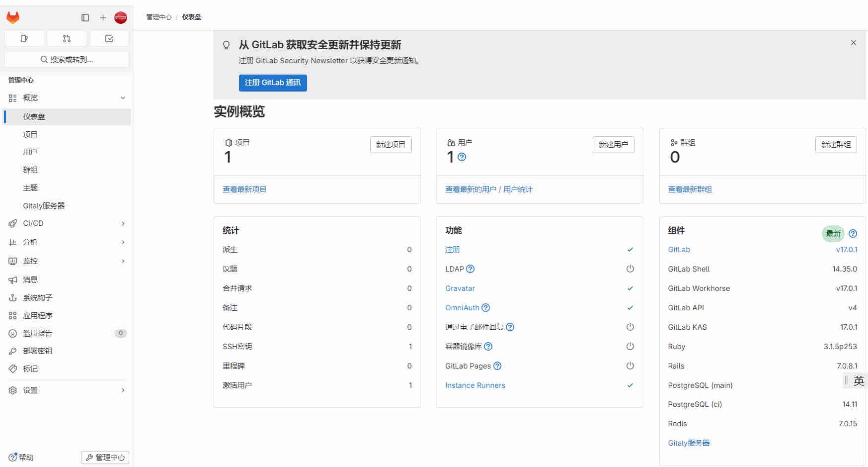Open 查看最新的用户 link
Image resolution: width=868 pixels, height=467 pixels.
(x=471, y=189)
